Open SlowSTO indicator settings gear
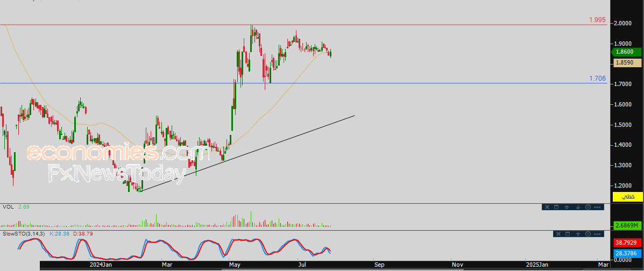 pyautogui.click(x=589, y=234)
